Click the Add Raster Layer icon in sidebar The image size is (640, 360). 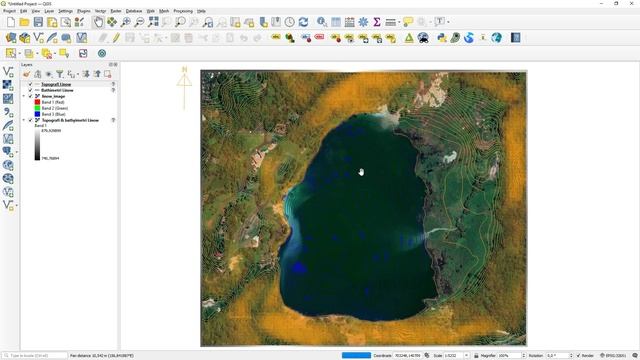8,85
